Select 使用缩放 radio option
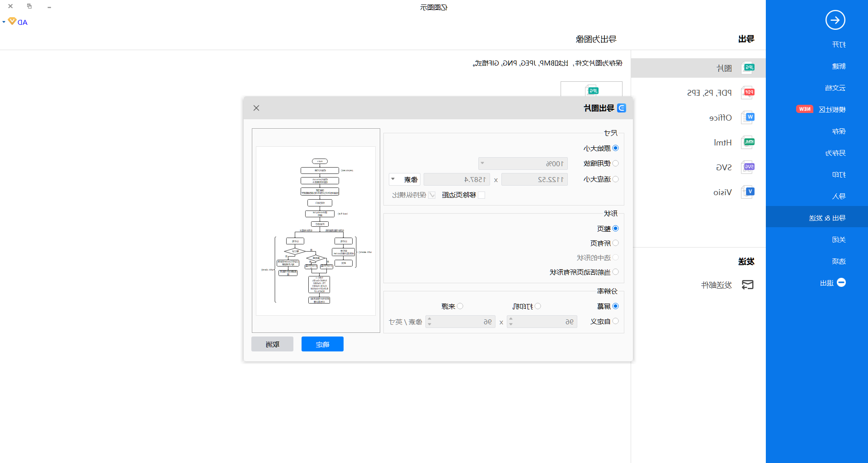The width and height of the screenshot is (868, 463). tap(616, 163)
